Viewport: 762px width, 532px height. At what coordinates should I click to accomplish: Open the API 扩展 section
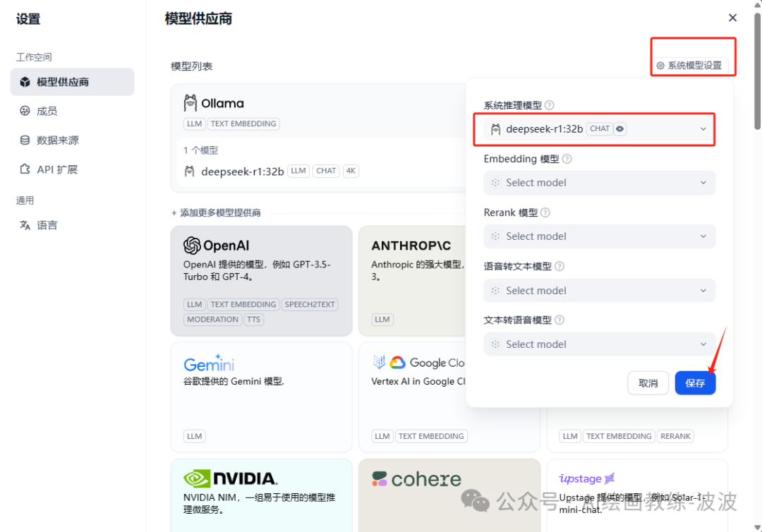coord(57,169)
